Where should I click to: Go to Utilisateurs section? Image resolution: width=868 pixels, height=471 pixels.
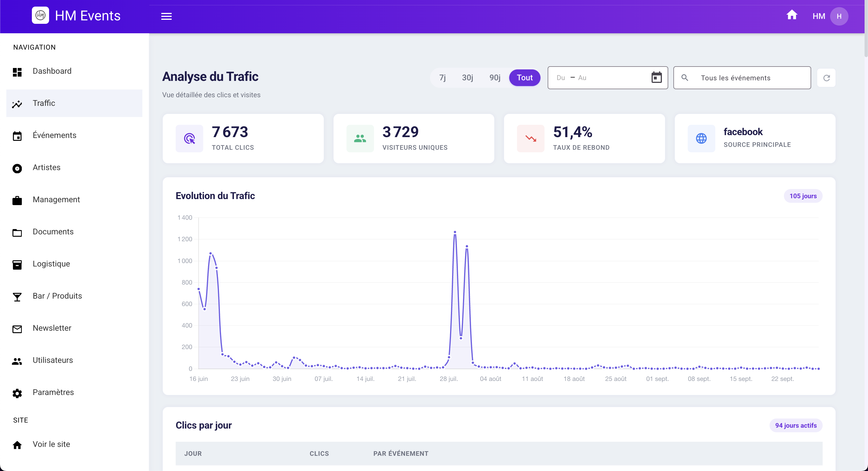[74, 360]
